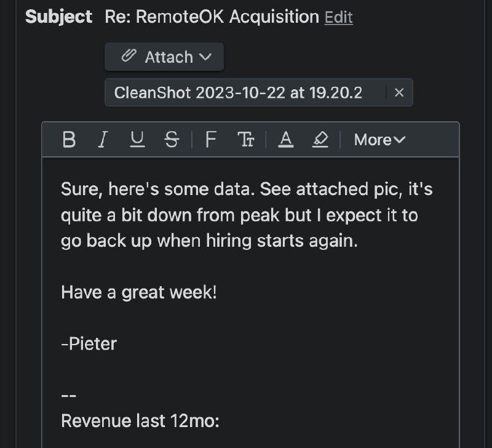Choose background highlight color icon
This screenshot has width=492, height=448.
click(320, 140)
